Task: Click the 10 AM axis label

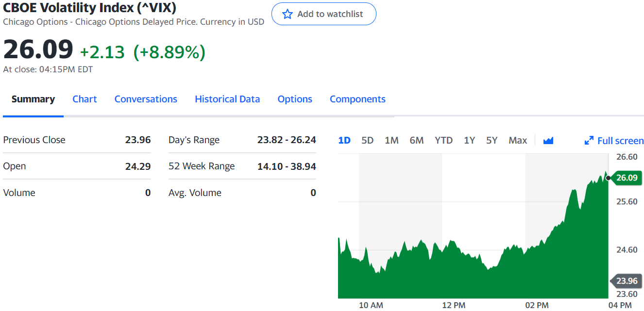Action: point(371,305)
